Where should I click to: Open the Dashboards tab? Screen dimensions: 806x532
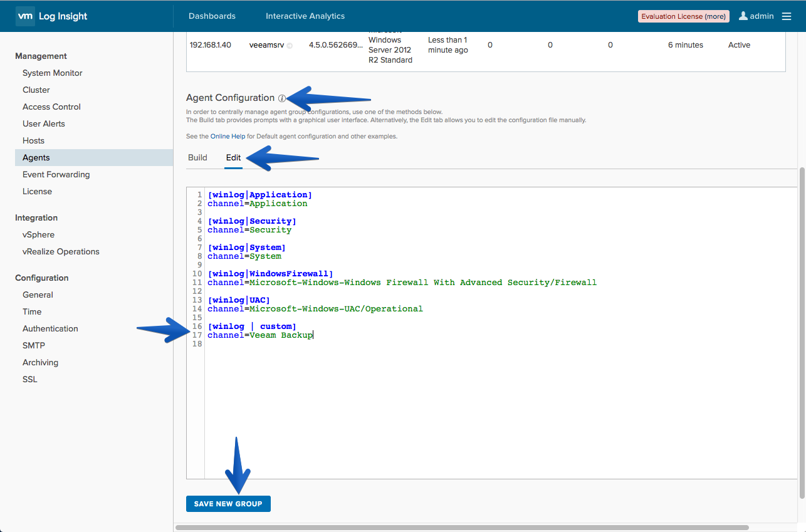click(x=212, y=16)
